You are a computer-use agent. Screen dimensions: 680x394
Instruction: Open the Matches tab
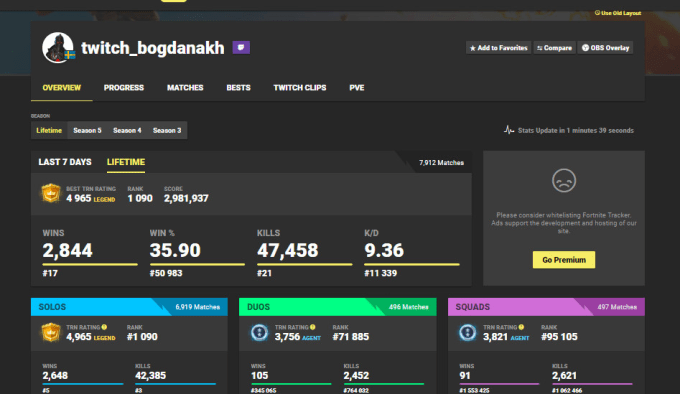click(185, 88)
